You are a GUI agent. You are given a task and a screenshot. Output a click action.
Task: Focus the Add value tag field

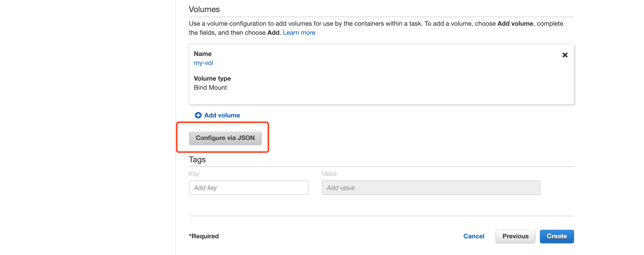[431, 188]
